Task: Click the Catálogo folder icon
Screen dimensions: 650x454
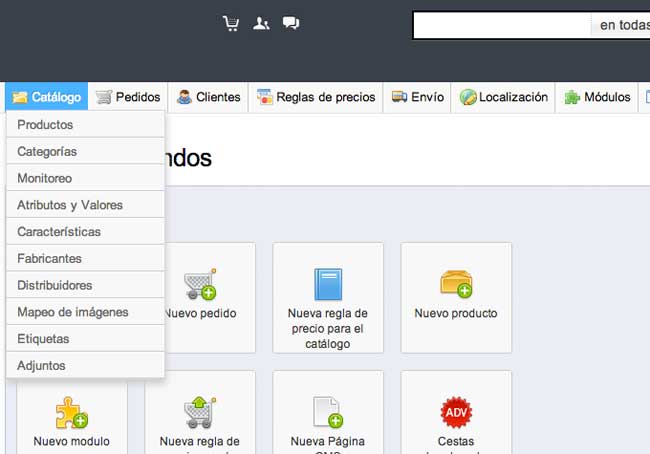Action: [19, 97]
